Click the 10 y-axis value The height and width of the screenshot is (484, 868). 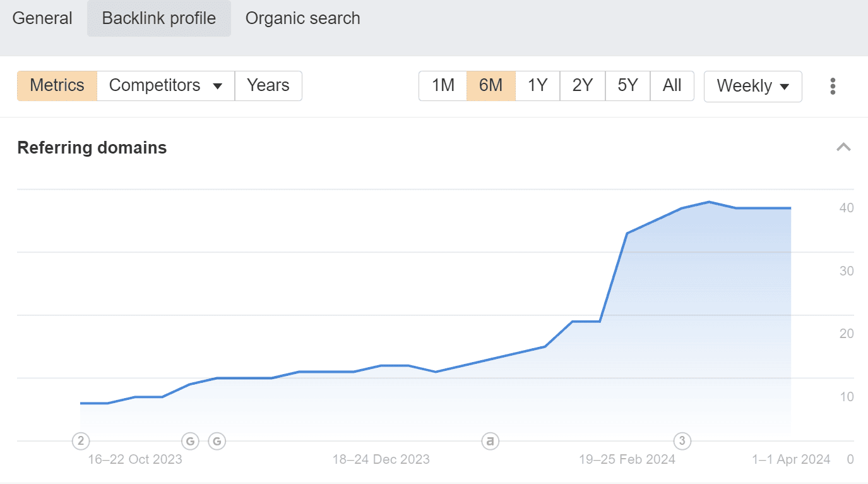click(x=847, y=397)
